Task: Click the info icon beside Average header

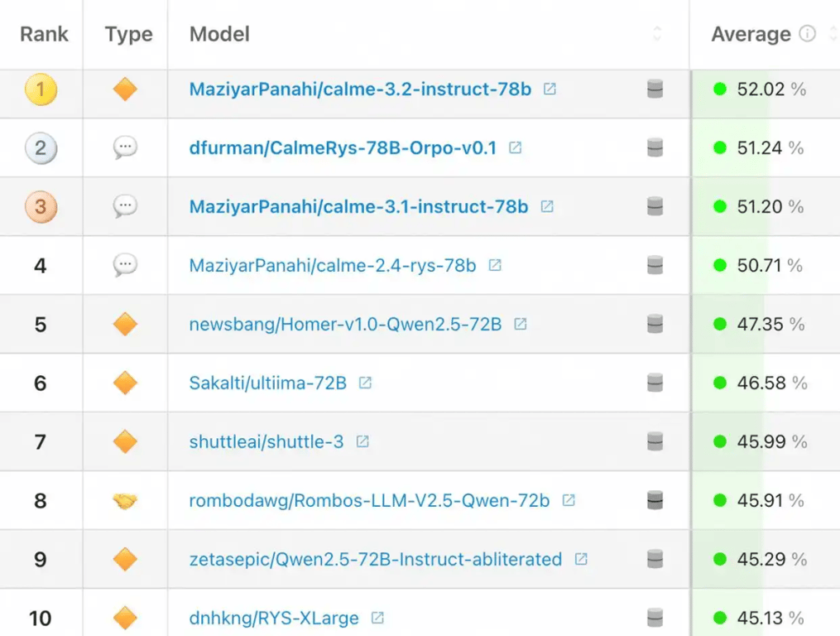Action: click(807, 34)
